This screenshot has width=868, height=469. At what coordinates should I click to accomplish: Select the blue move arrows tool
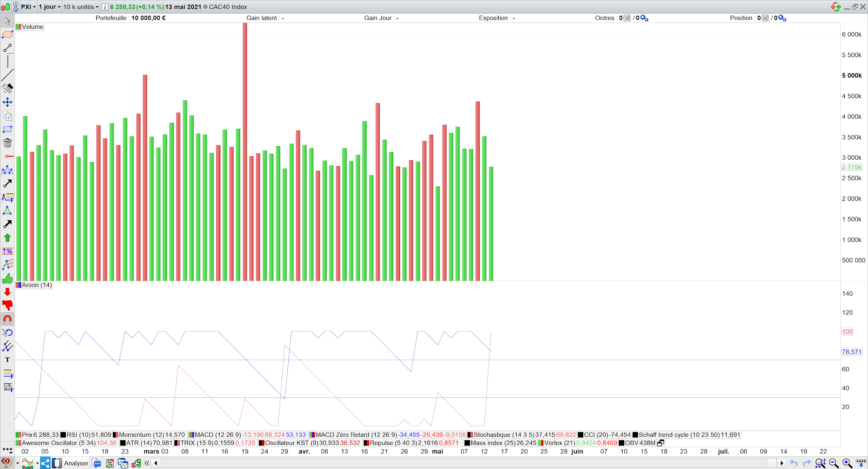click(x=7, y=102)
